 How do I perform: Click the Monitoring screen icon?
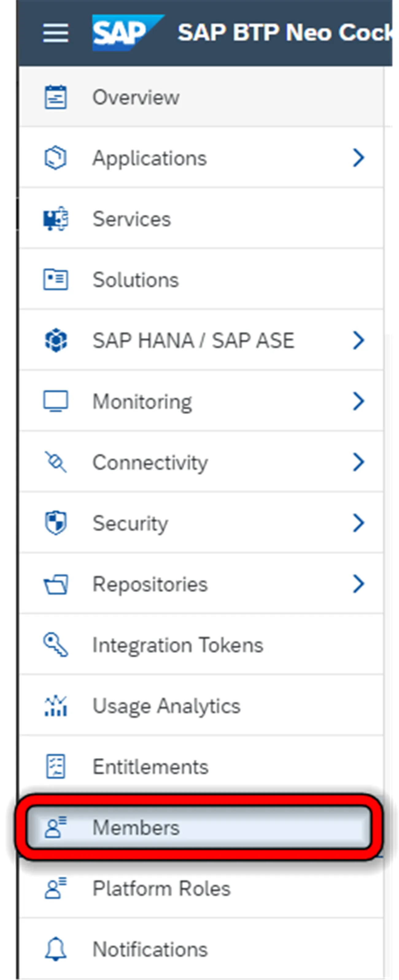pos(56,401)
